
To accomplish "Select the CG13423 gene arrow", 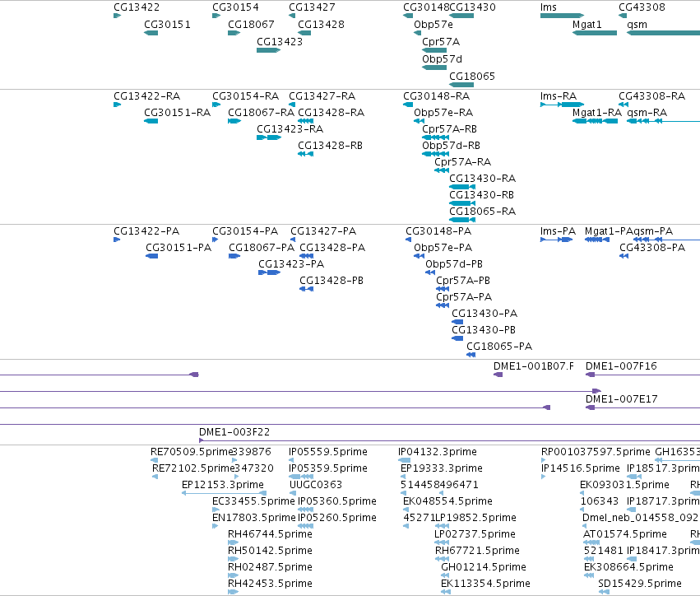I will 269,50.
